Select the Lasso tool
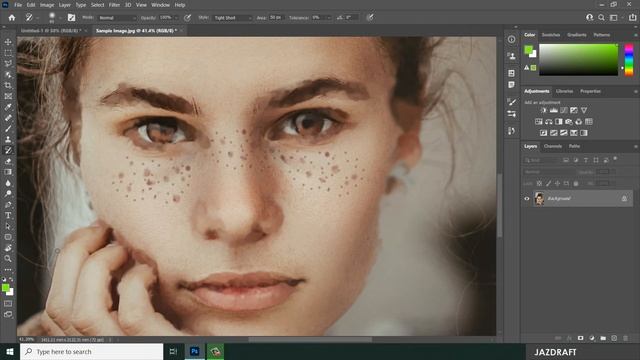This screenshot has height=360, width=640. coord(8,64)
